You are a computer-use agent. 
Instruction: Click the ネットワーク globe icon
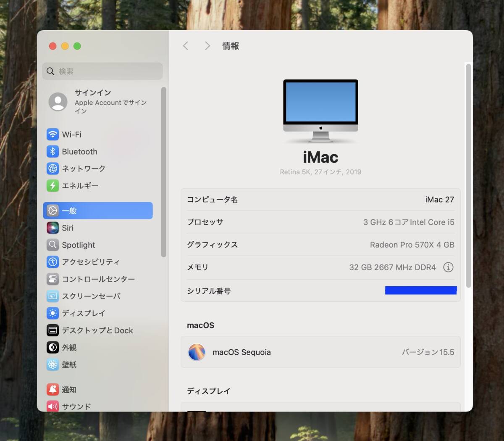(x=52, y=169)
